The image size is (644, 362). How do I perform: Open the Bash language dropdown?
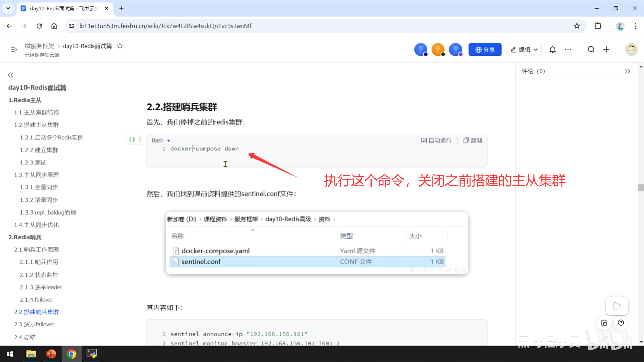click(161, 140)
